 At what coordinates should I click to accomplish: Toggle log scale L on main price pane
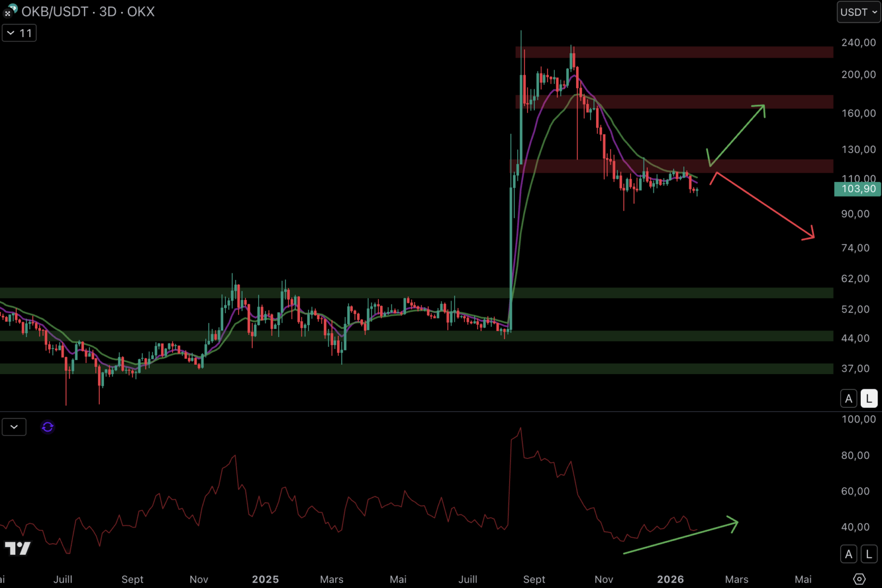pyautogui.click(x=869, y=399)
